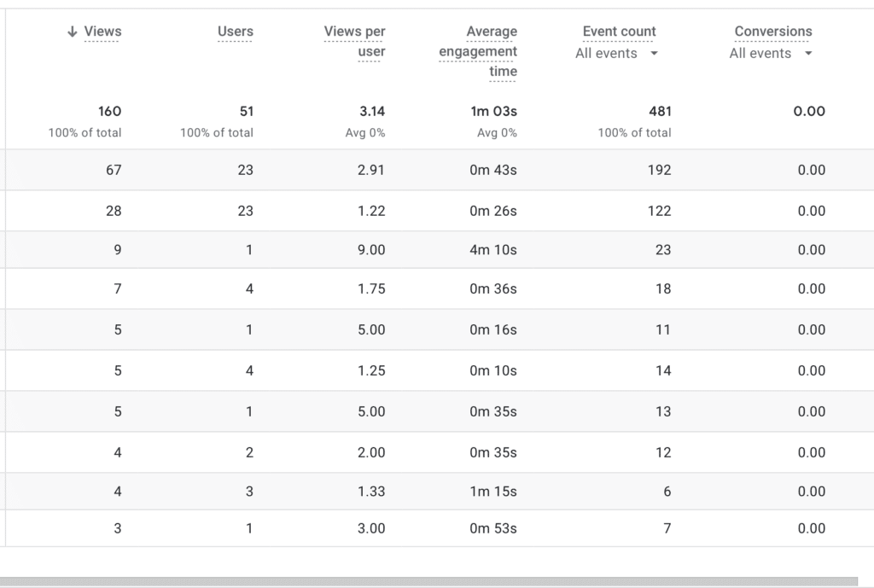
Task: Open the Event count All events dropdown caret
Action: pos(653,53)
